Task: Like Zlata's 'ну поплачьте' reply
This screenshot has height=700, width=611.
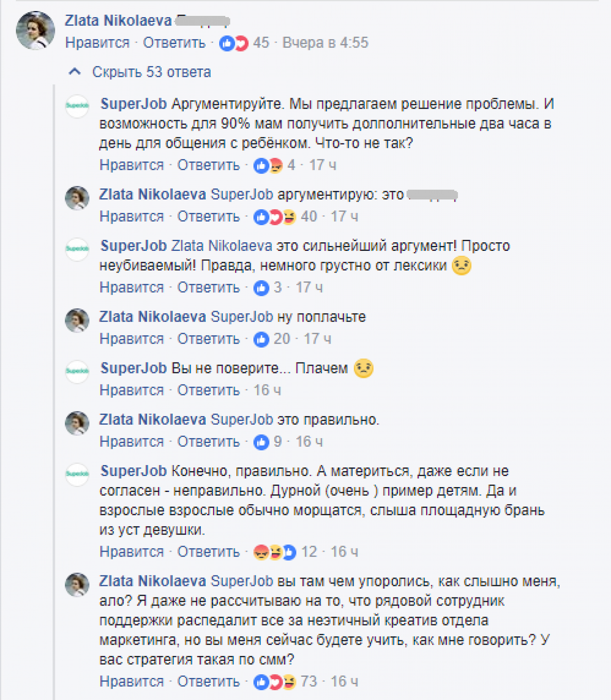Action: coord(132,339)
